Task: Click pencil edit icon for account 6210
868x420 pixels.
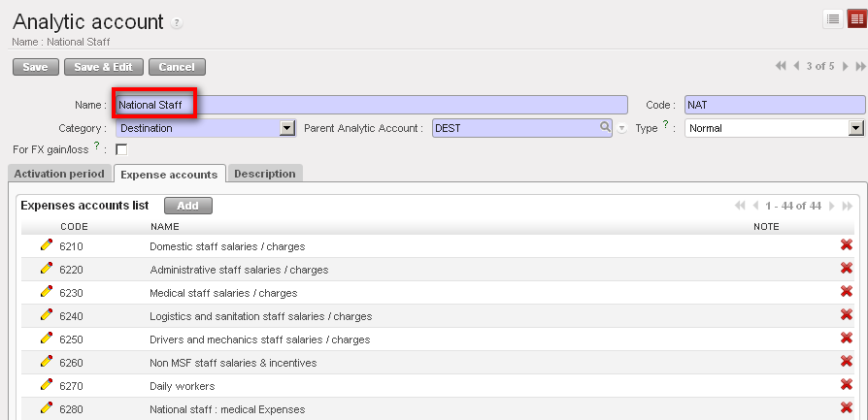Action: [46, 245]
